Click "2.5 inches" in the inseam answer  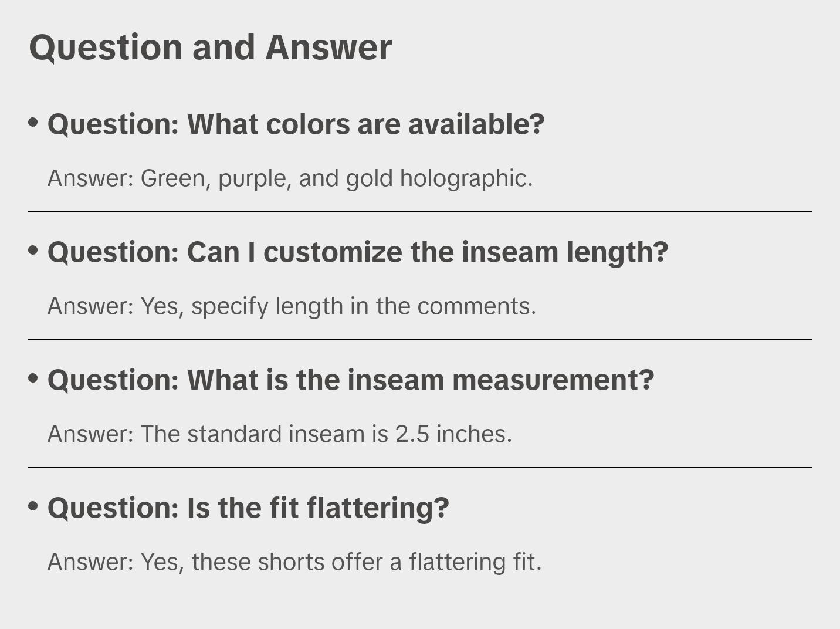click(x=453, y=434)
